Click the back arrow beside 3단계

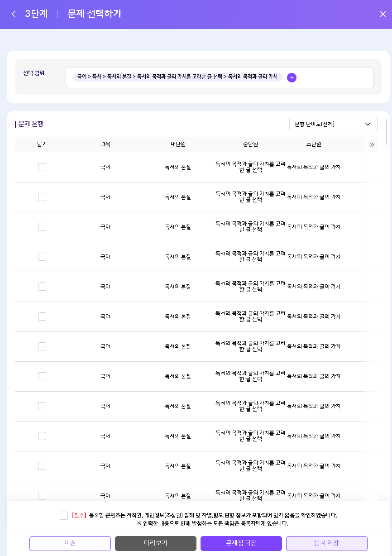[x=14, y=14]
